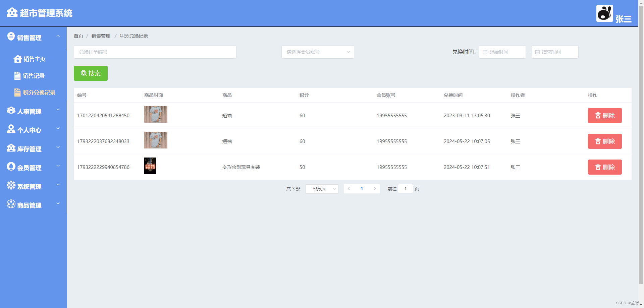This screenshot has height=308, width=644.
Task: Open the 销售记录 menu item
Action: coord(34,76)
